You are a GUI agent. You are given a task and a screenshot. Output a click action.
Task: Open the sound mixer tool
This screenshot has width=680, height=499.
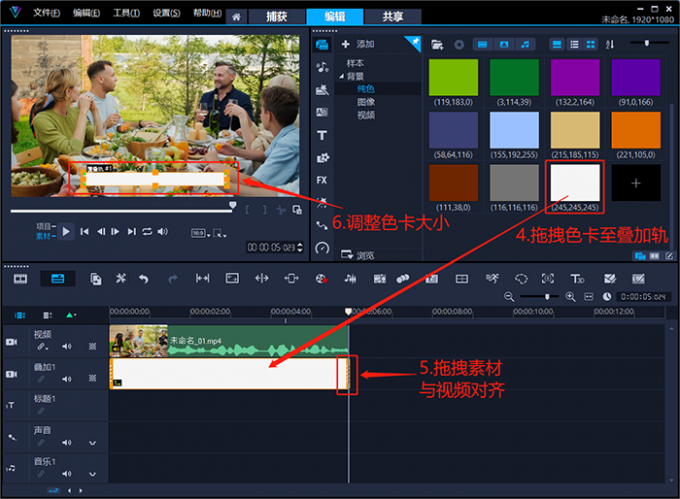coord(350,279)
